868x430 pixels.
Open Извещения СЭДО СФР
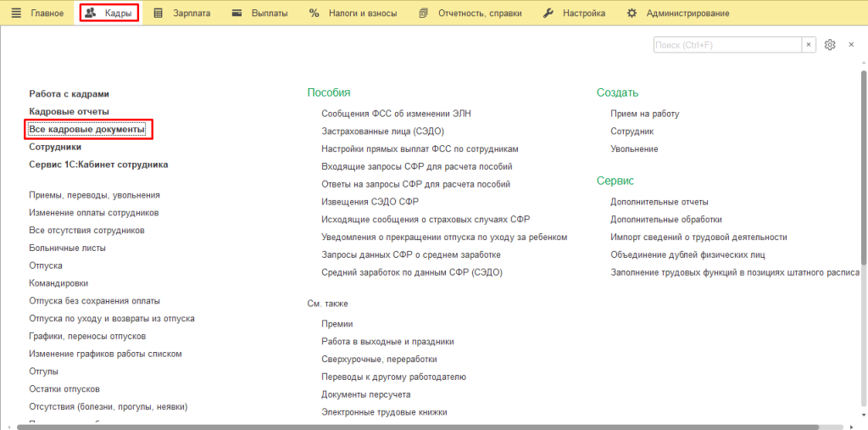[370, 202]
